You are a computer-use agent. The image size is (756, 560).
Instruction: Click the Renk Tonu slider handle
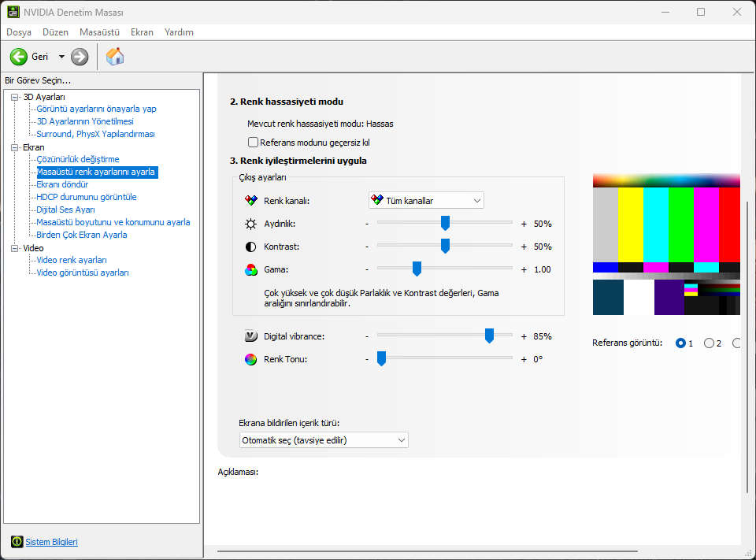coord(381,358)
